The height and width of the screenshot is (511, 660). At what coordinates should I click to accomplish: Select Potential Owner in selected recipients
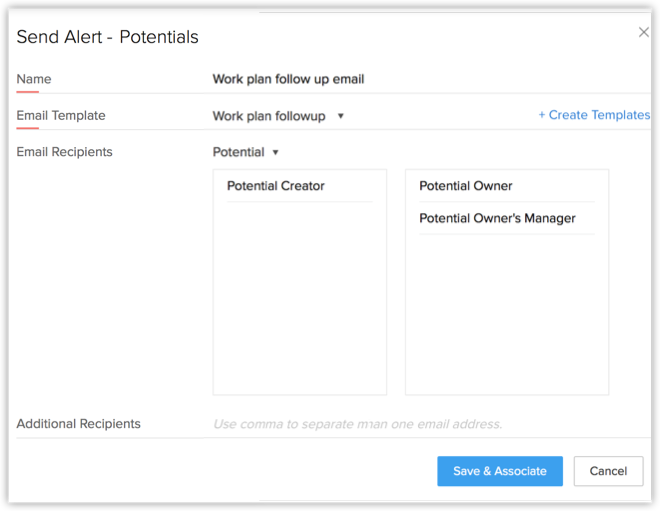point(466,186)
